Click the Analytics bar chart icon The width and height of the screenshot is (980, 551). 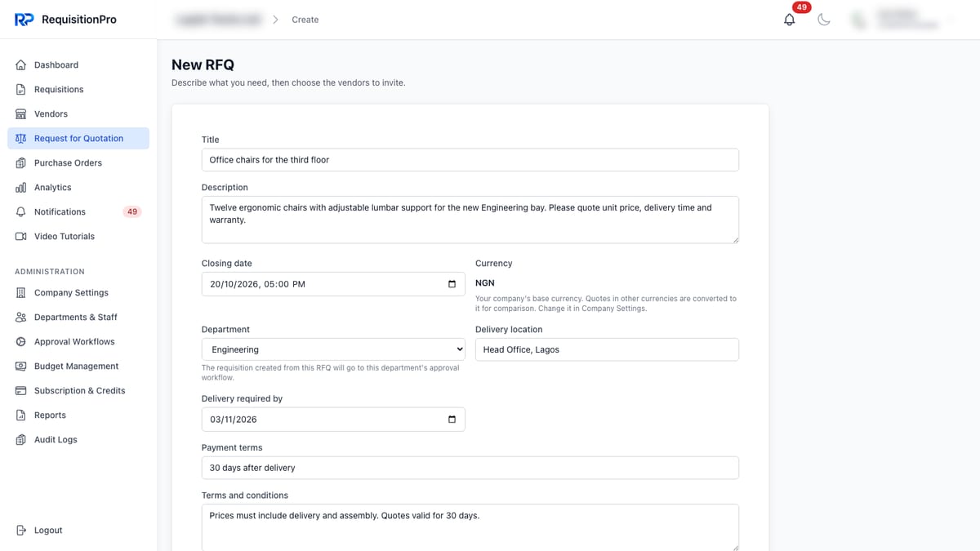pos(21,187)
